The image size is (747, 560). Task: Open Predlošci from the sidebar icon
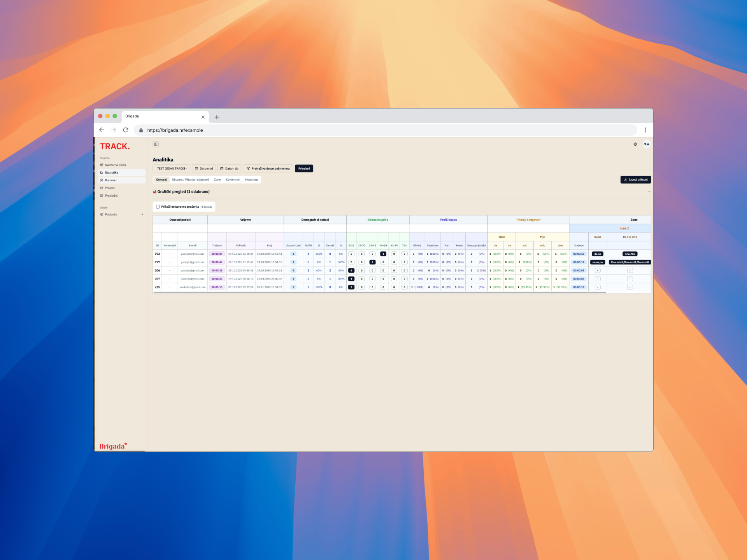coord(102,196)
